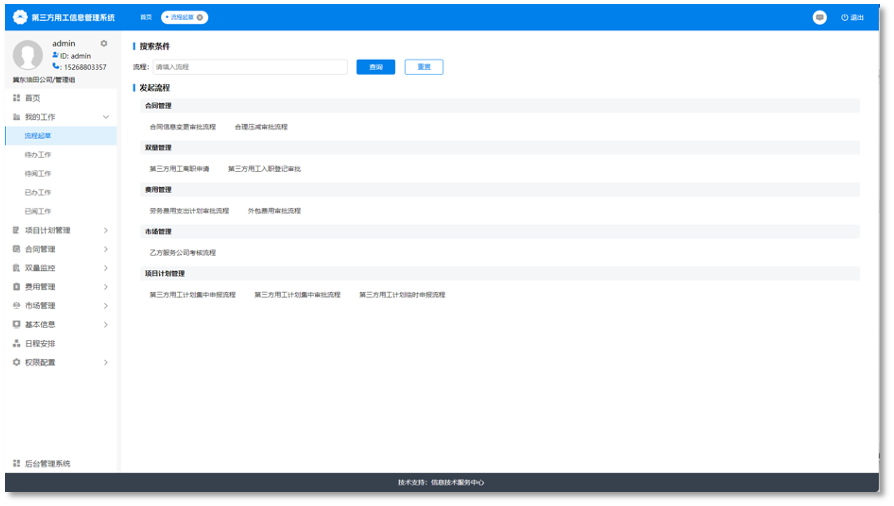Focus the 流程 search input field

coord(250,67)
